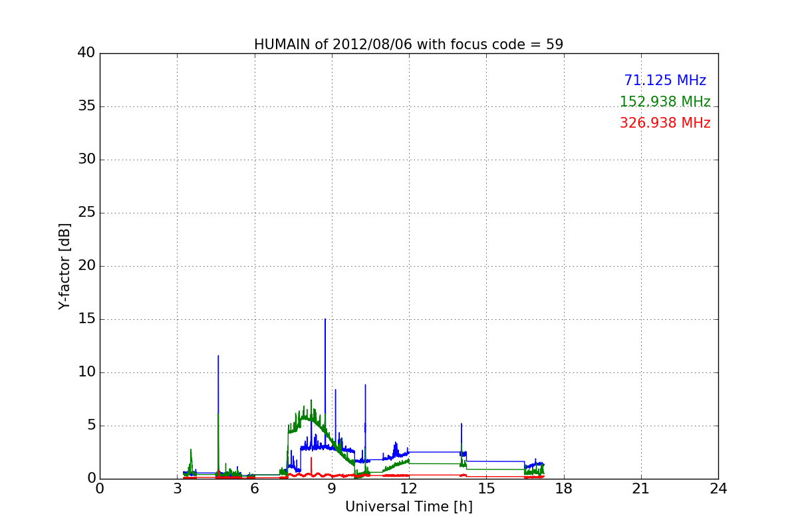The height and width of the screenshot is (532, 798).
Task: Click the x-axis tick label 12
Action: [409, 489]
